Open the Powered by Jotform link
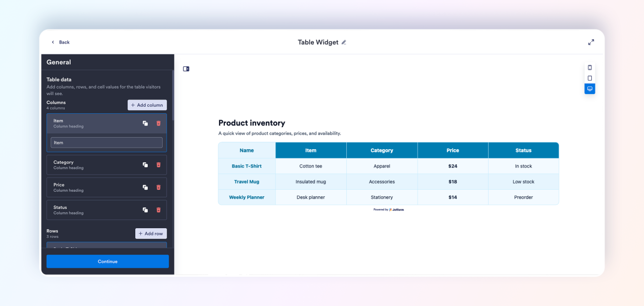The image size is (644, 306). click(388, 209)
